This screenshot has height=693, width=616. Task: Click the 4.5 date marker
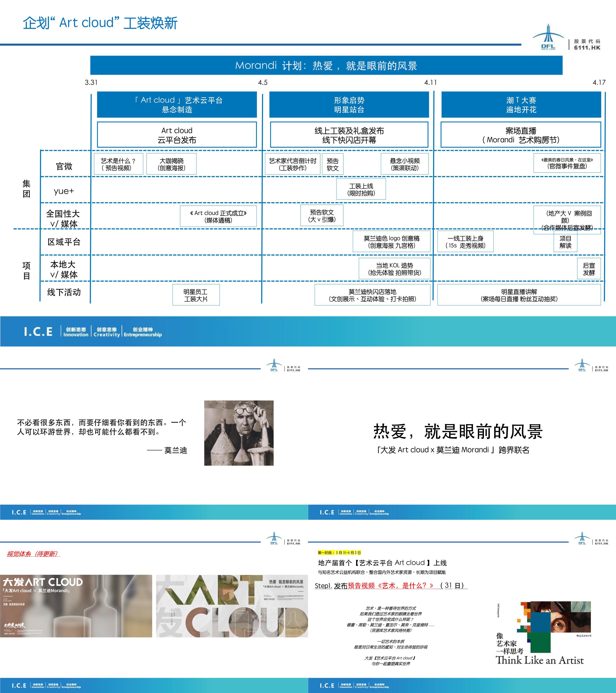coord(263,82)
